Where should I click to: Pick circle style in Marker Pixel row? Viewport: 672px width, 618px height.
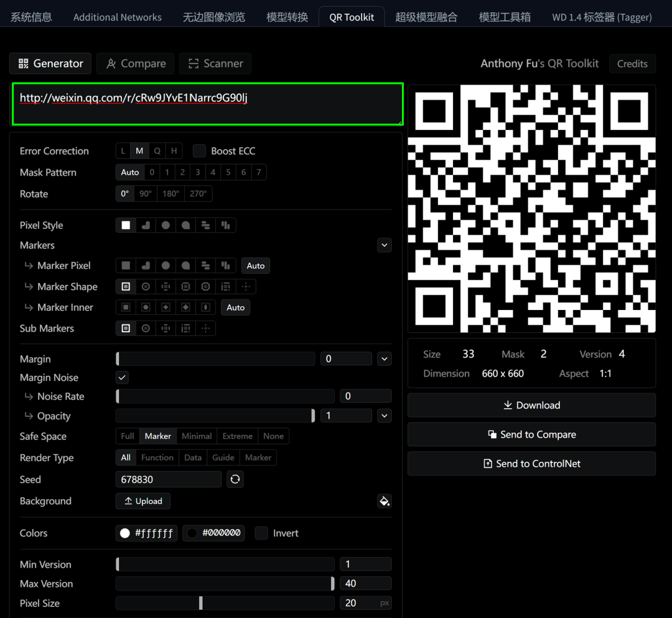tap(166, 266)
